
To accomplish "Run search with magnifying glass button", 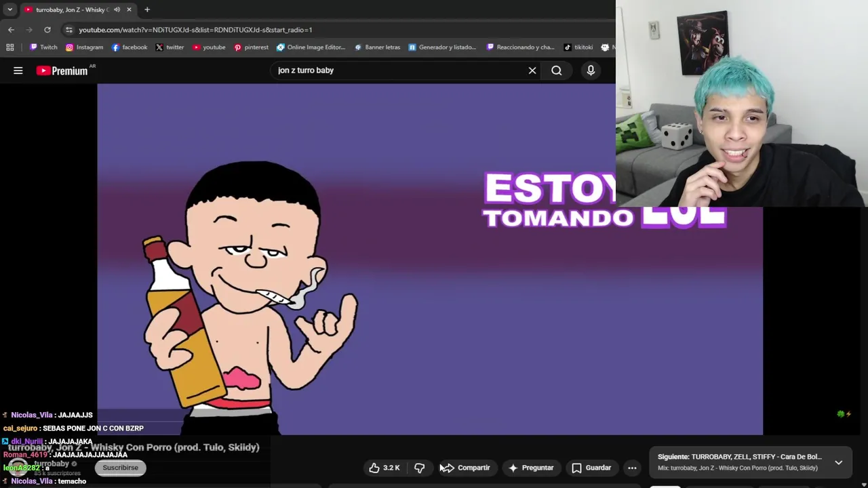I will pyautogui.click(x=557, y=70).
